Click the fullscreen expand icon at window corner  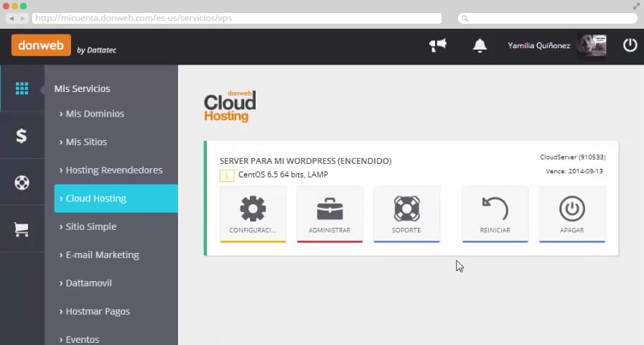(x=636, y=6)
